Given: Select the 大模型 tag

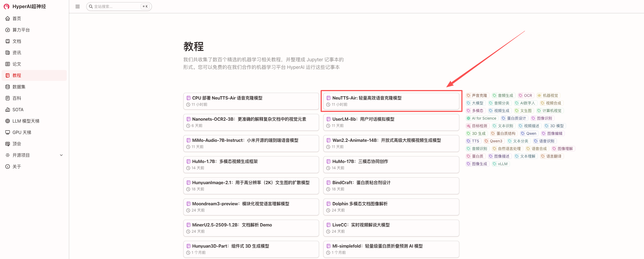Looking at the screenshot, I should pyautogui.click(x=476, y=103).
